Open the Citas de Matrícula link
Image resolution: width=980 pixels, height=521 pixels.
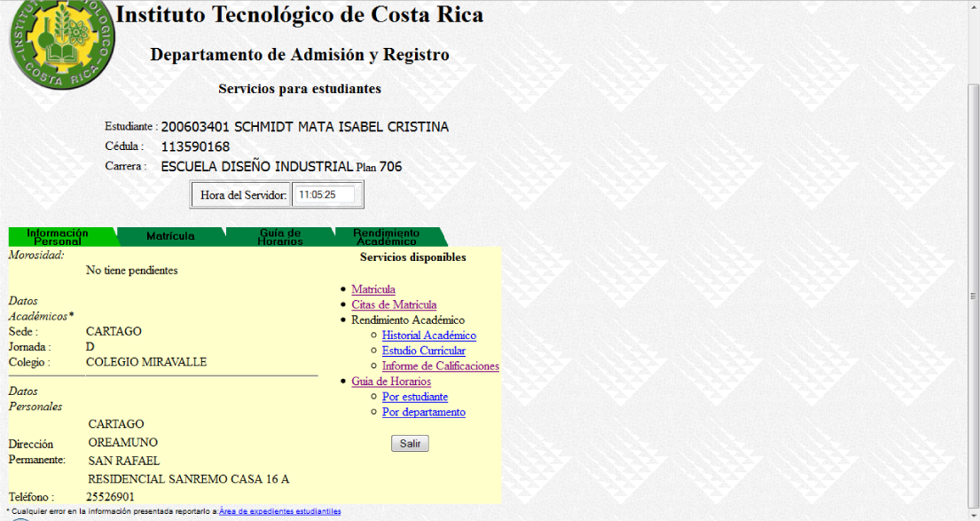pyautogui.click(x=394, y=304)
